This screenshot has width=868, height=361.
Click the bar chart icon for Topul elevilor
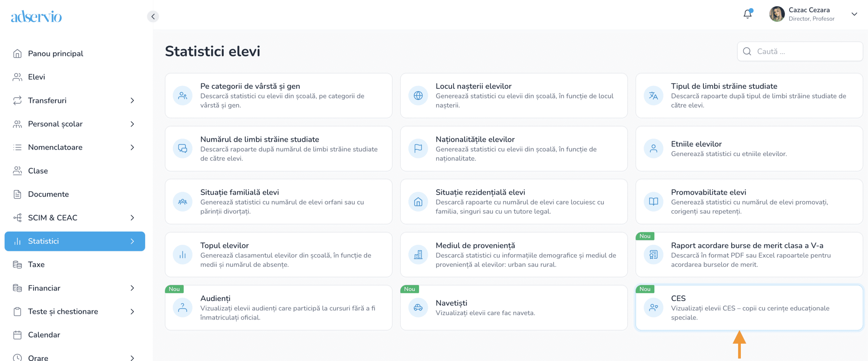tap(182, 255)
